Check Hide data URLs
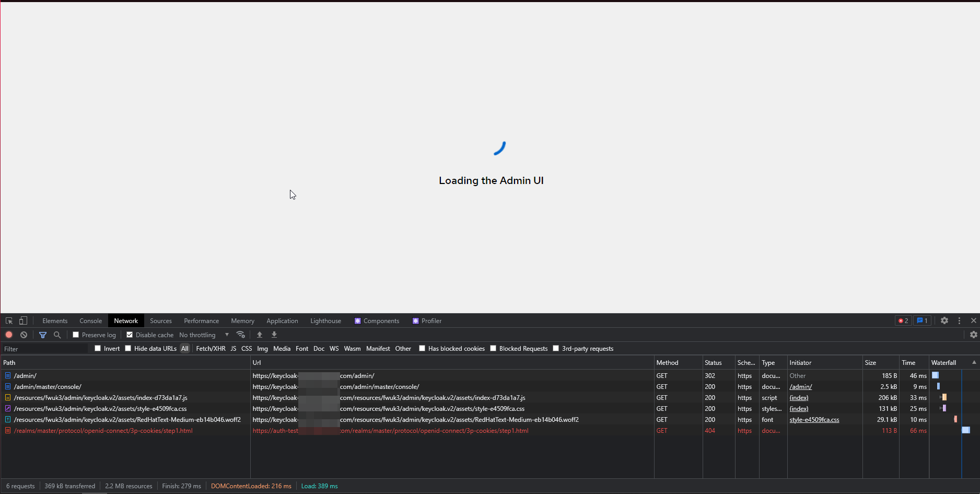The width and height of the screenshot is (980, 494). pos(128,348)
